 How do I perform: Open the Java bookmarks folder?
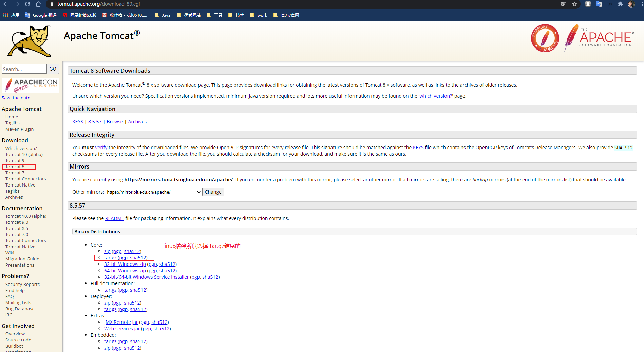[x=163, y=15]
